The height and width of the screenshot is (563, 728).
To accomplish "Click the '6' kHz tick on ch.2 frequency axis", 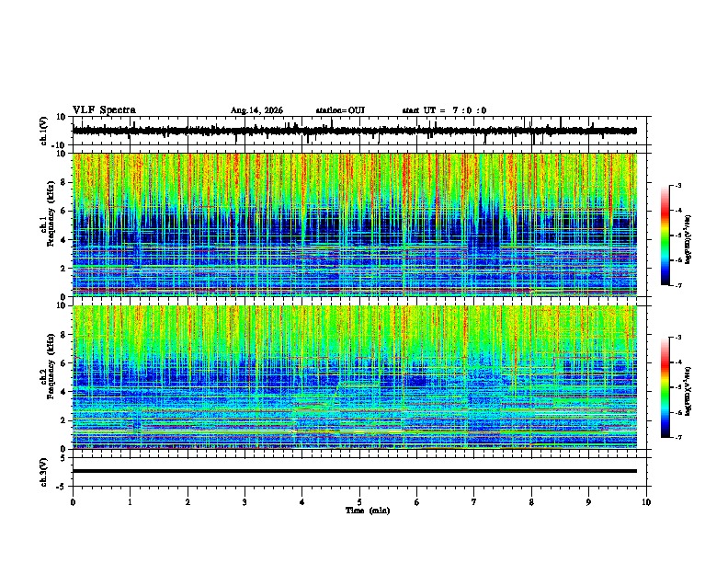I will (64, 362).
